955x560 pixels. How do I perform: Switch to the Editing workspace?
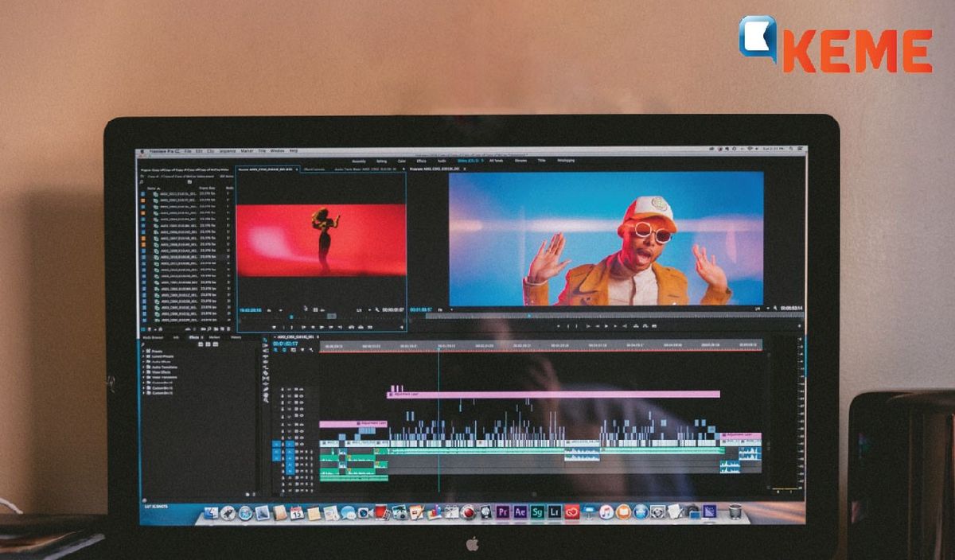382,161
